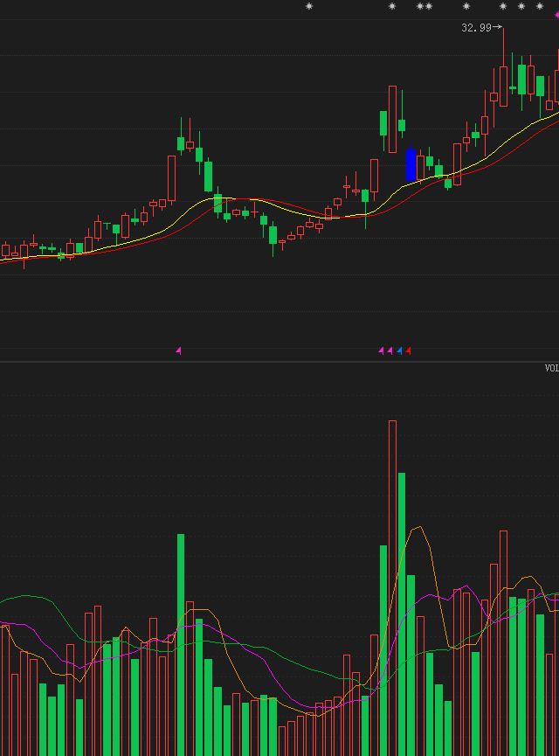Click the left star of the adjacent star pair
The image size is (559, 756).
tap(420, 6)
